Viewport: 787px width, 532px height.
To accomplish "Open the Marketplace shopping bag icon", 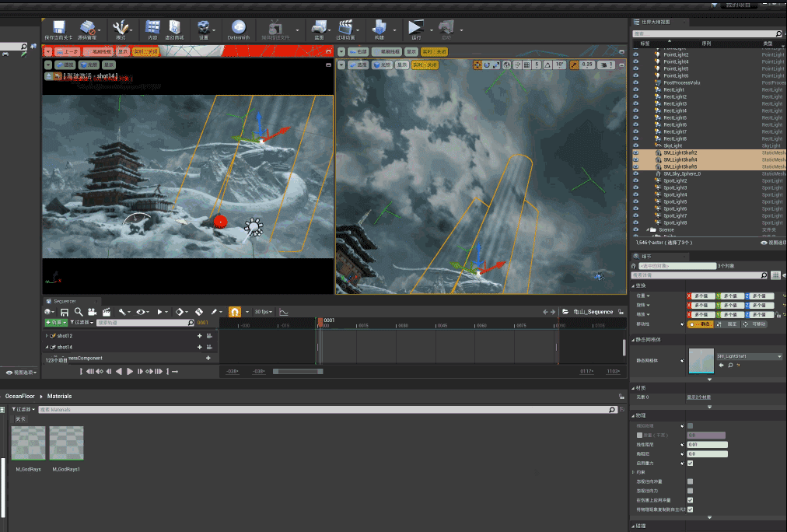I will (x=175, y=27).
